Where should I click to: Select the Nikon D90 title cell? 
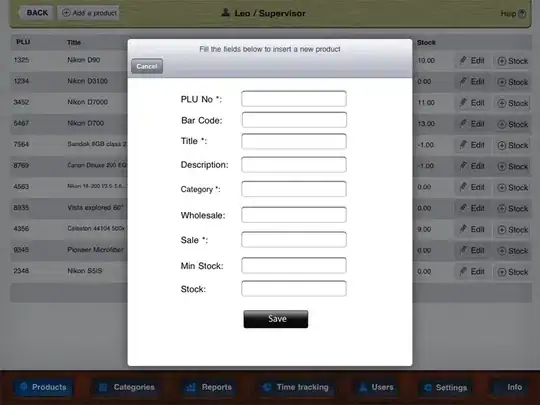[x=84, y=60]
